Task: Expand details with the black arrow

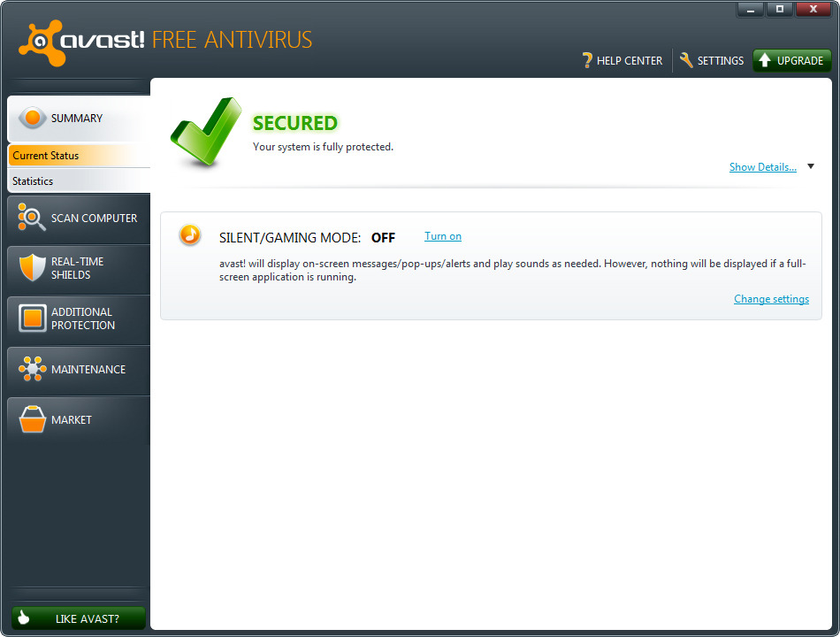Action: coord(811,167)
